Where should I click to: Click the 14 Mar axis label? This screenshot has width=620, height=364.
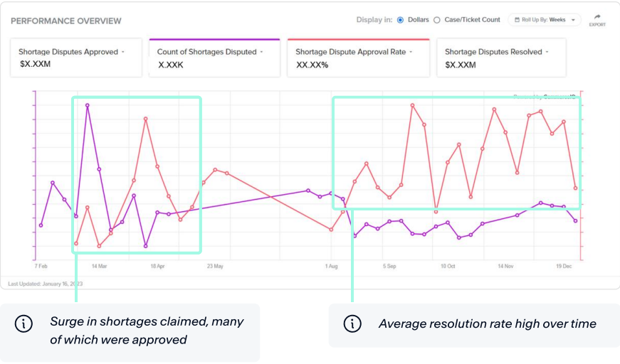coord(99,266)
